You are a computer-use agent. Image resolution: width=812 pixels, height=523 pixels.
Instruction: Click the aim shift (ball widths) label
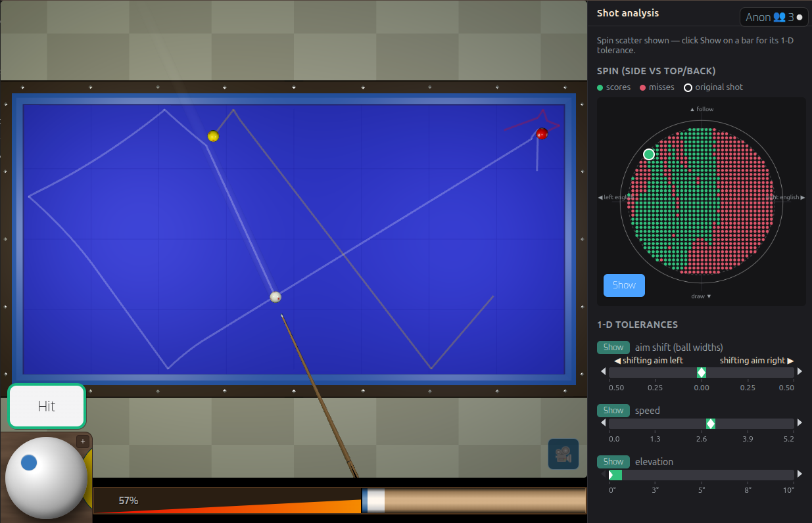pyautogui.click(x=679, y=348)
